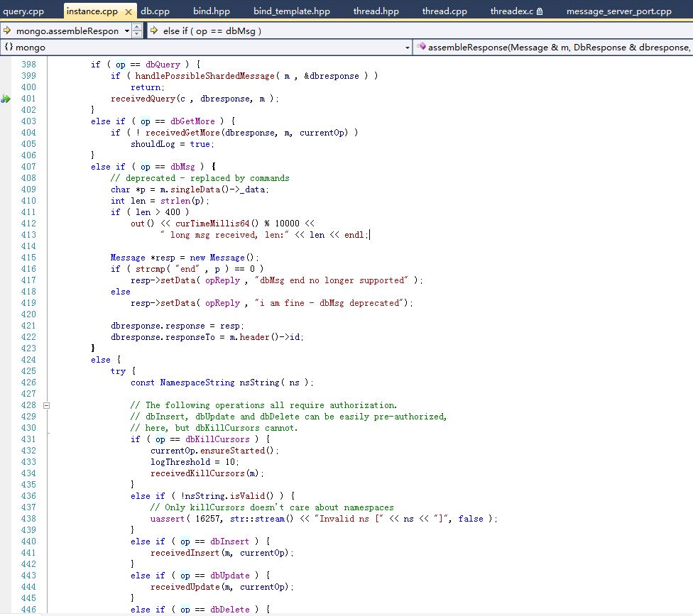Collapse the code block at line 428
This screenshot has height=616, width=693.
46,405
